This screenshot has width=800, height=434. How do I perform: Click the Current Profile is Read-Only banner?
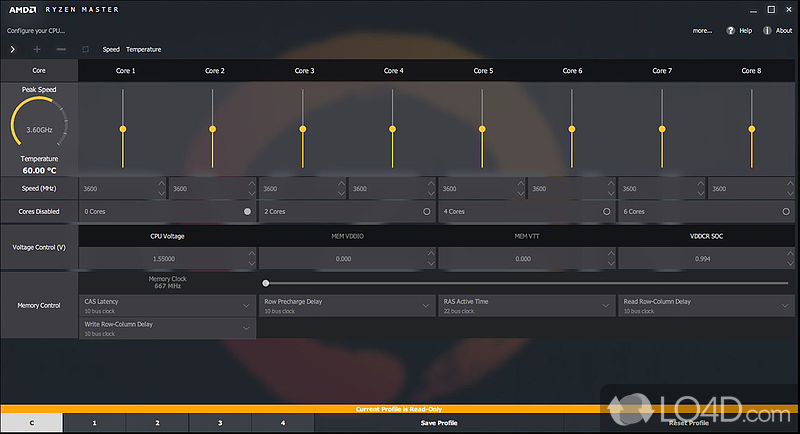(x=399, y=409)
